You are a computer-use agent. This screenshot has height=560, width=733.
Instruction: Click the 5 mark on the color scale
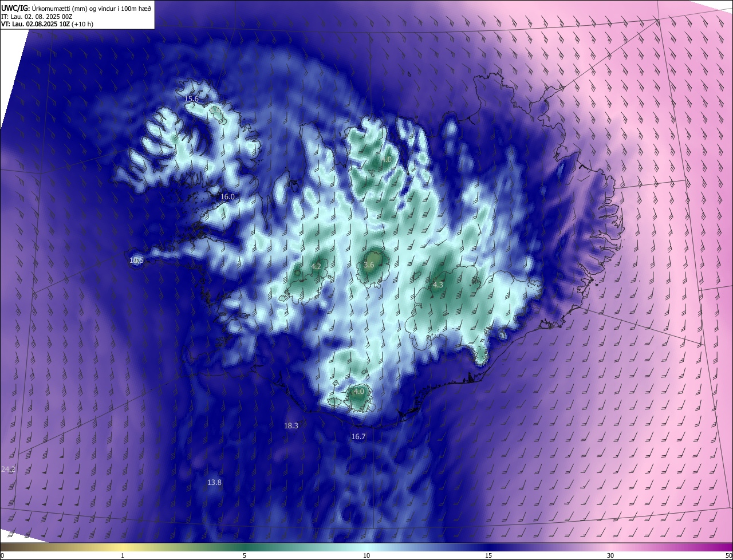(245, 555)
